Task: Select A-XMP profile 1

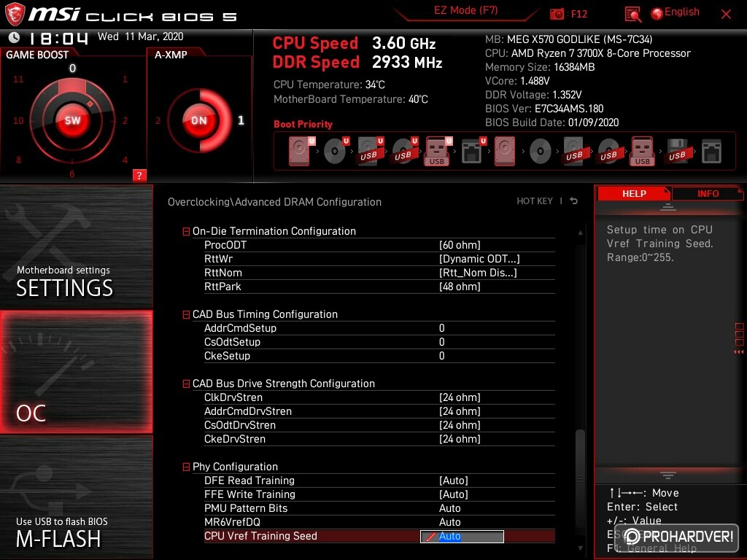Action: [x=241, y=120]
